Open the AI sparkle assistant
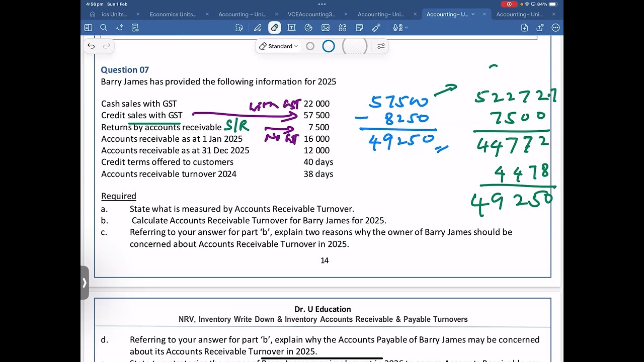Screen dimensions: 644x362 click(120, 28)
